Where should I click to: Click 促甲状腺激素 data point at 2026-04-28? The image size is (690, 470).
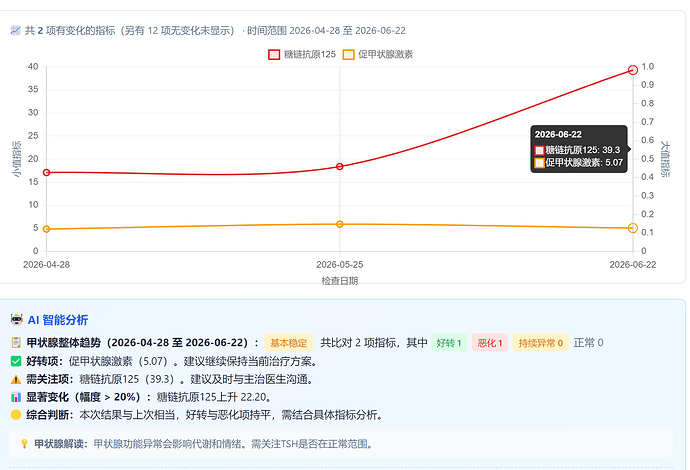[47, 229]
